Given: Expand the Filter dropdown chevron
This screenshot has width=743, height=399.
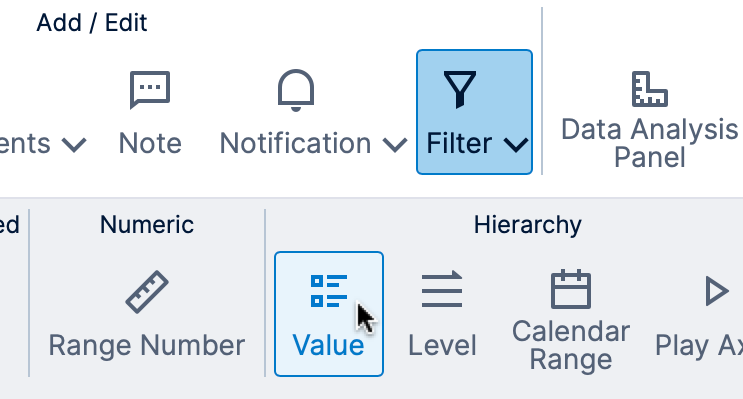Looking at the screenshot, I should [516, 145].
